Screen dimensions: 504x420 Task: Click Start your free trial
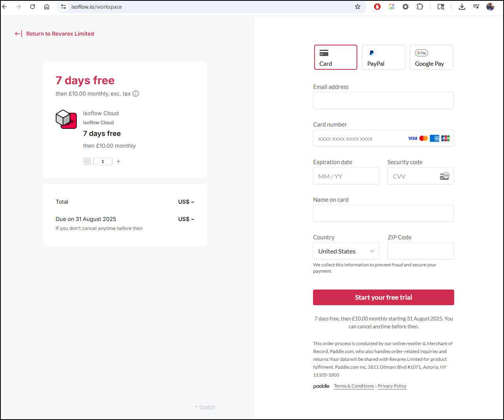click(x=384, y=297)
